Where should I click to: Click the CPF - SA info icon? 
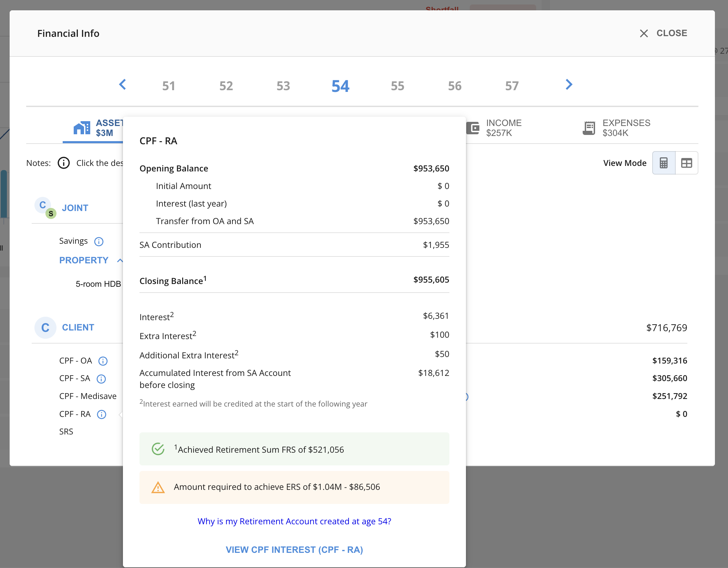click(101, 379)
